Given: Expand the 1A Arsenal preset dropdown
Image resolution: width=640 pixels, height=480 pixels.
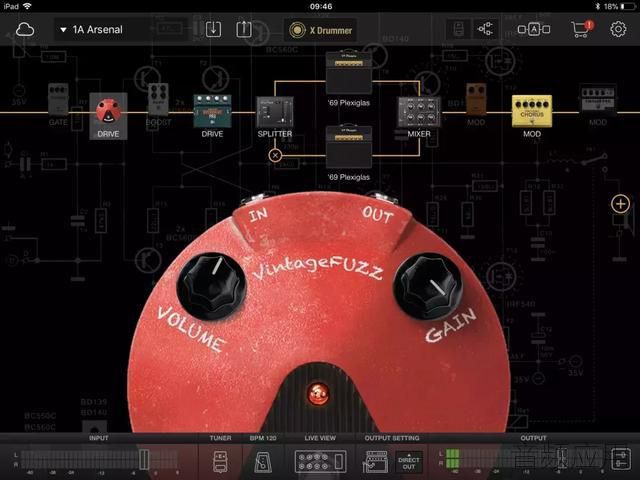Looking at the screenshot, I should (x=63, y=30).
